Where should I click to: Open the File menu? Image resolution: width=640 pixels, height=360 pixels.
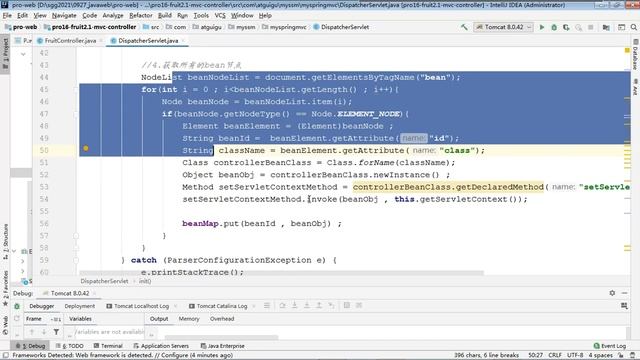(x=7, y=16)
